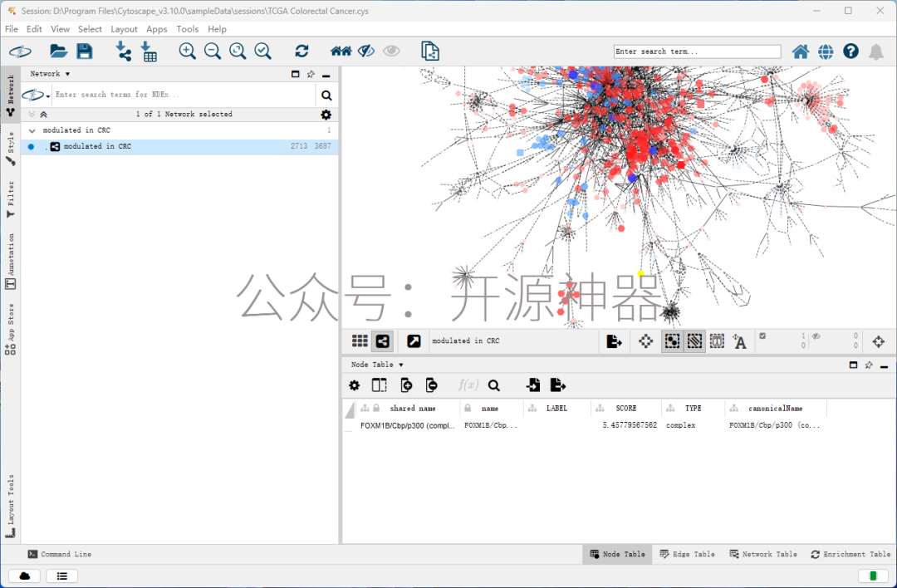897x588 pixels.
Task: Collapse all network collections
Action: click(43, 115)
